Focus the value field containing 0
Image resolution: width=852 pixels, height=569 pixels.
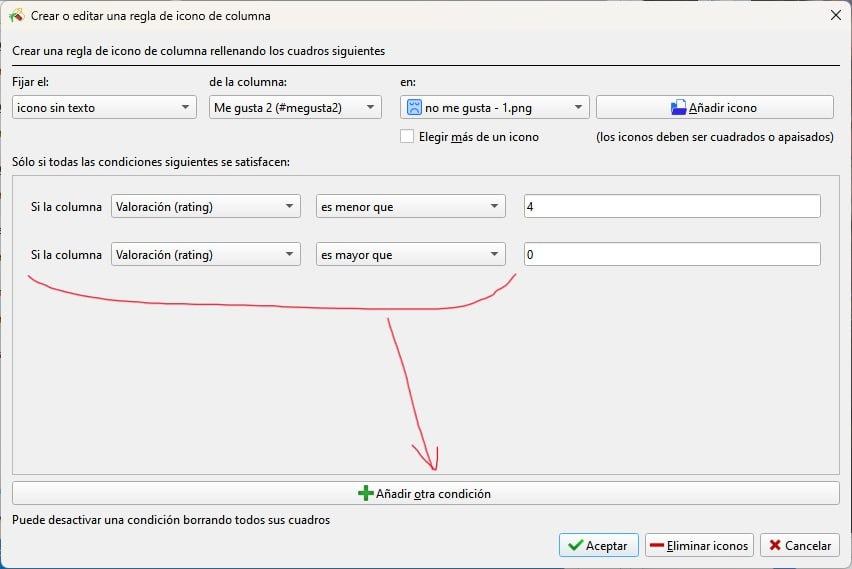(672, 254)
